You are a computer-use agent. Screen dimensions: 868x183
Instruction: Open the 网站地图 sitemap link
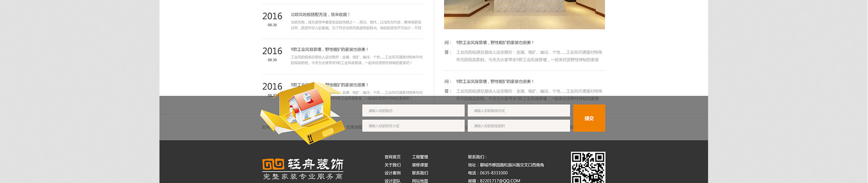(x=420, y=181)
